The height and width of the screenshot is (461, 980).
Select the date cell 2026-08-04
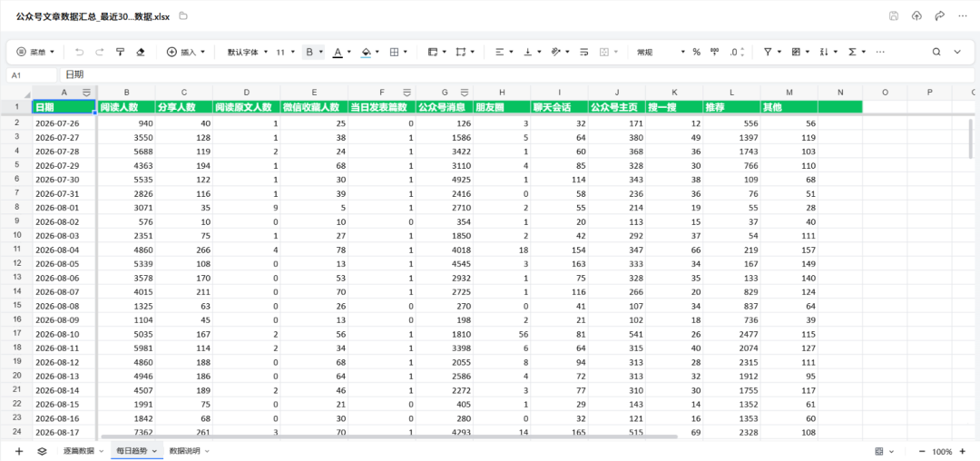[x=64, y=250]
